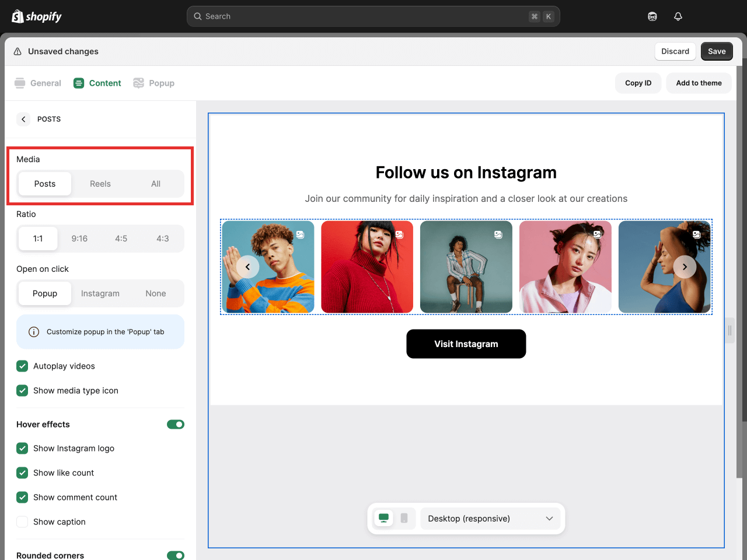Screen dimensions: 747x560
Task: Switch to the Popup tab
Action: pyautogui.click(x=154, y=83)
